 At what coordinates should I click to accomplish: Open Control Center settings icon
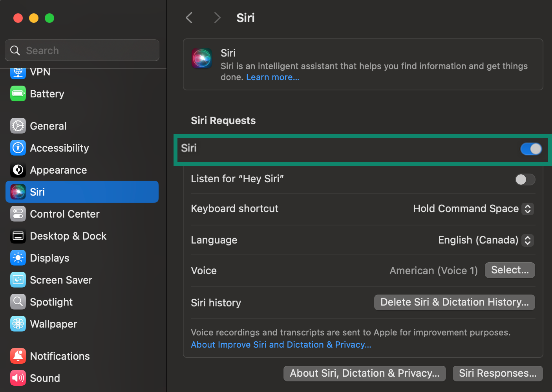point(18,214)
